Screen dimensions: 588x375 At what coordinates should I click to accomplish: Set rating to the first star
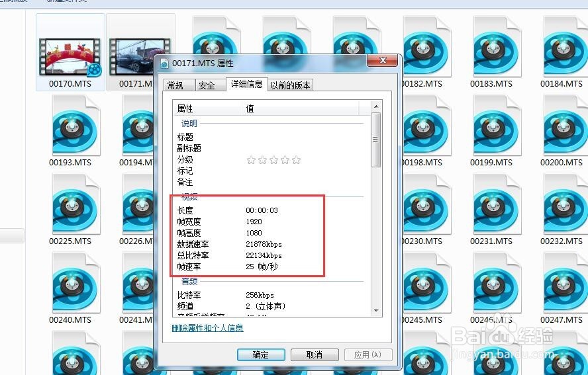(x=251, y=160)
